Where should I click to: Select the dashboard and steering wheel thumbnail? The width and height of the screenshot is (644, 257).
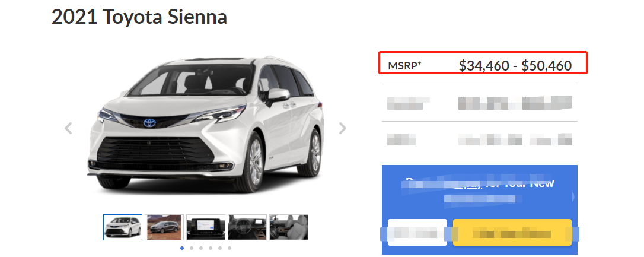click(x=247, y=227)
